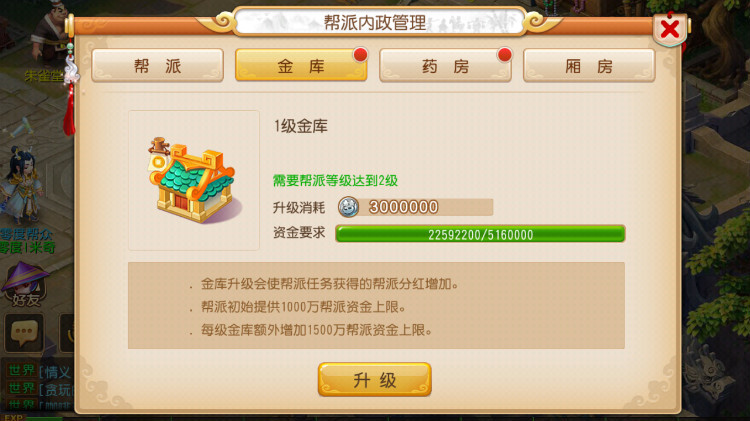Select the 金库 tab
Image resolution: width=750 pixels, height=421 pixels.
coord(301,66)
